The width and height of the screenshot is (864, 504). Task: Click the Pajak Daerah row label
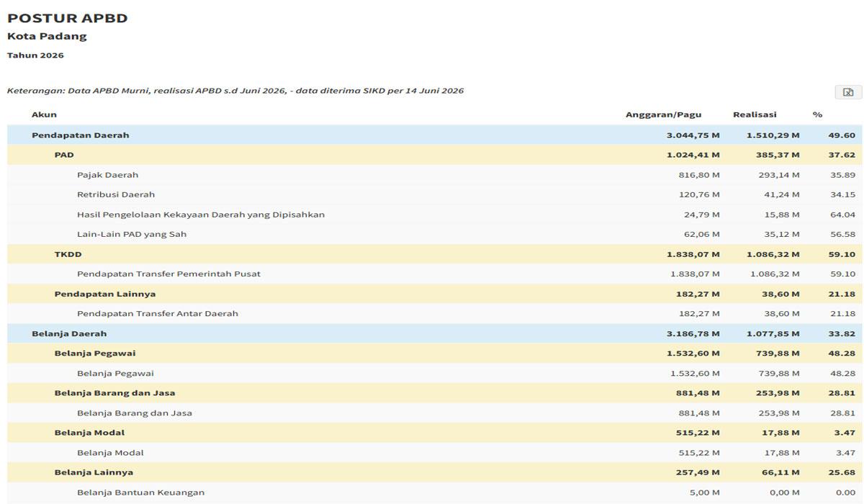click(108, 175)
